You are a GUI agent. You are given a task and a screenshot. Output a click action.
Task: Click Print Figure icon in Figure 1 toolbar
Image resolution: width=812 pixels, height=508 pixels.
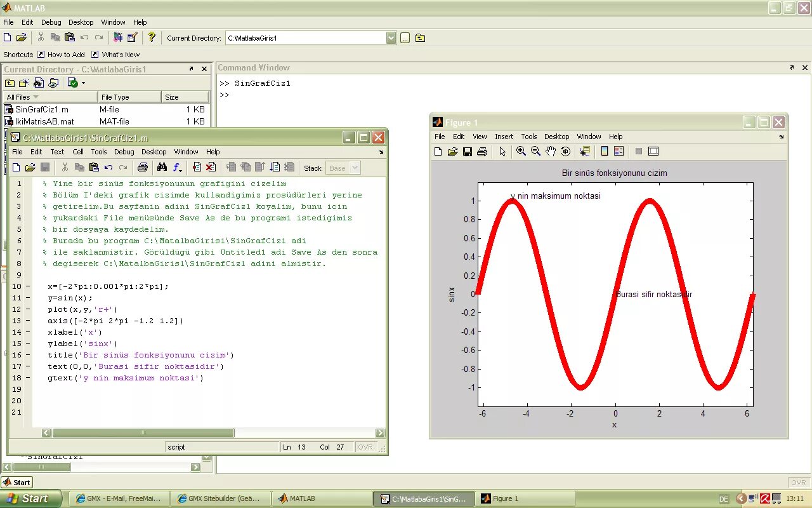pos(482,151)
